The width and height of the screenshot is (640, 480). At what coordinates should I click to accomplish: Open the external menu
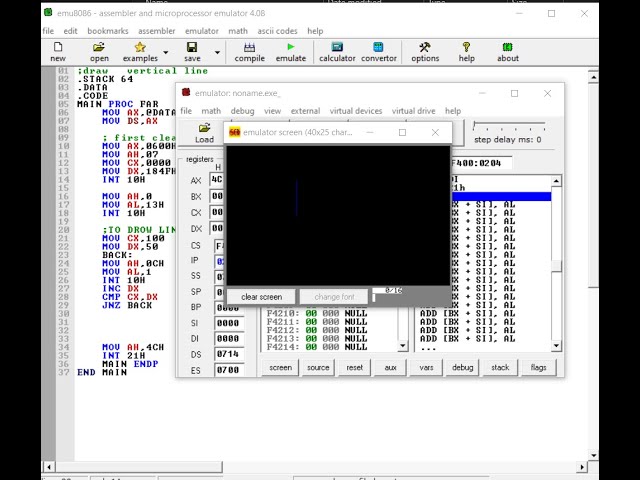pos(305,111)
